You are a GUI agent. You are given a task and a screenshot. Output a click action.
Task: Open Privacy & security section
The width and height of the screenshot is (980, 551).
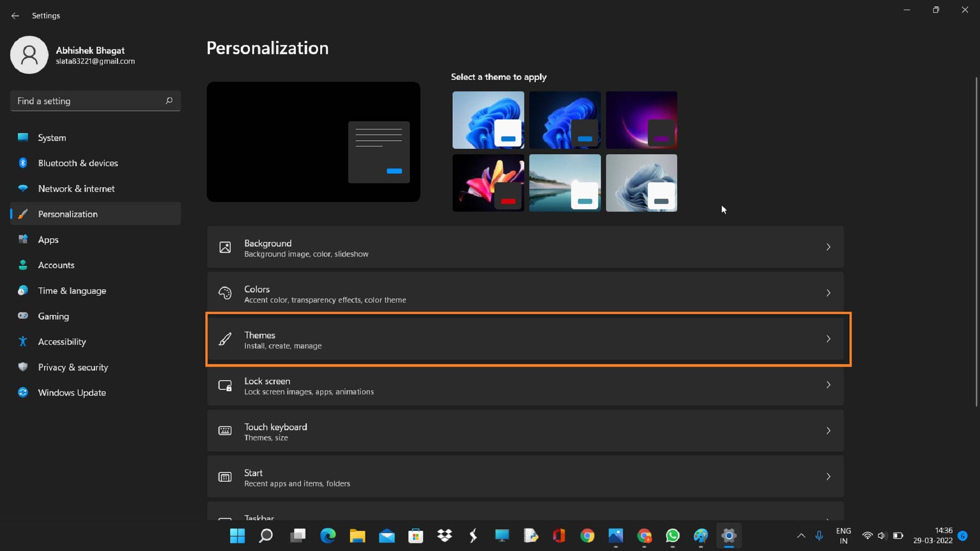point(73,367)
